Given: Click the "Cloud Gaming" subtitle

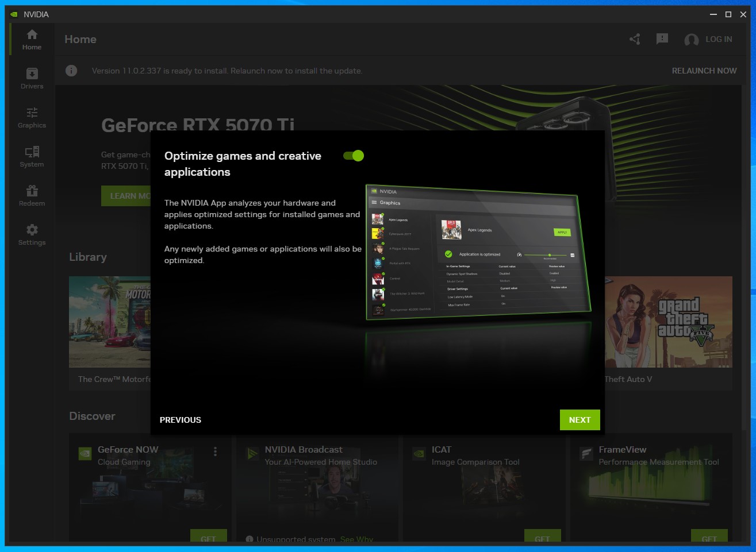Looking at the screenshot, I should coord(124,462).
